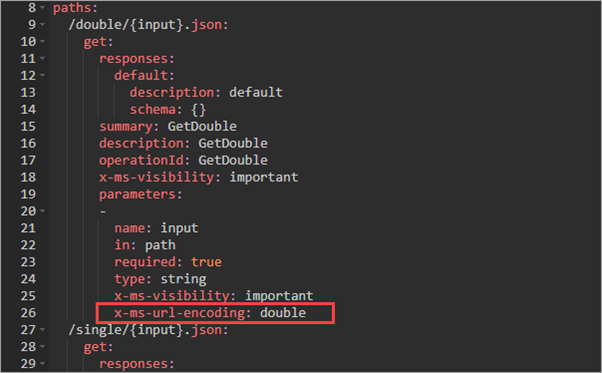Click line number 26 in gutter

tap(28, 313)
